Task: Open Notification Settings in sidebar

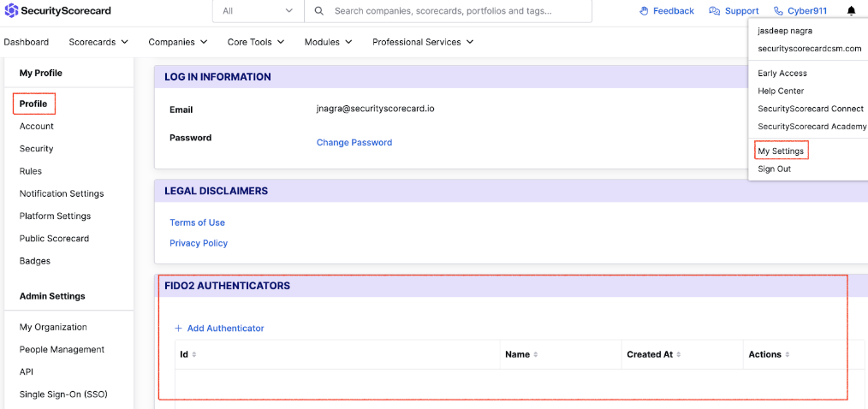Action: click(62, 193)
